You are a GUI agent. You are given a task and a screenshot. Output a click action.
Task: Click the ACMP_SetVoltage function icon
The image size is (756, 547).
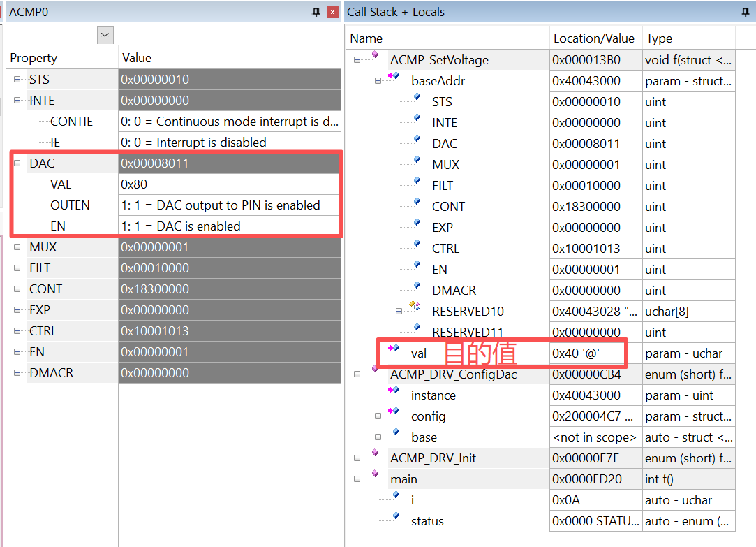coord(375,56)
